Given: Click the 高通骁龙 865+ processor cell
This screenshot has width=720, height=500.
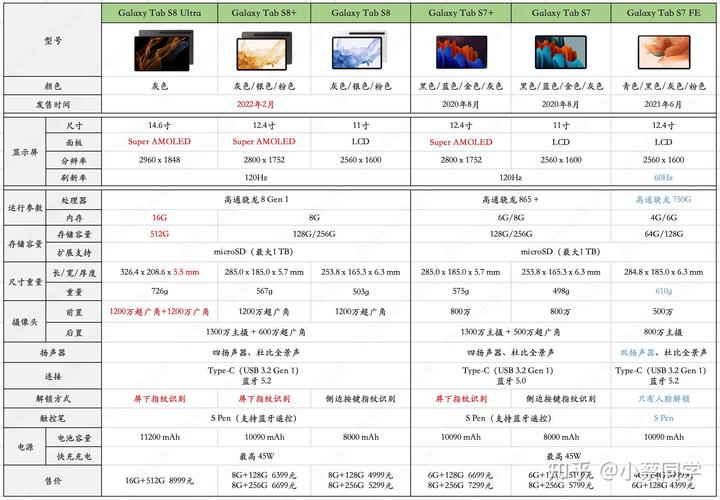Looking at the screenshot, I should click(x=510, y=199).
